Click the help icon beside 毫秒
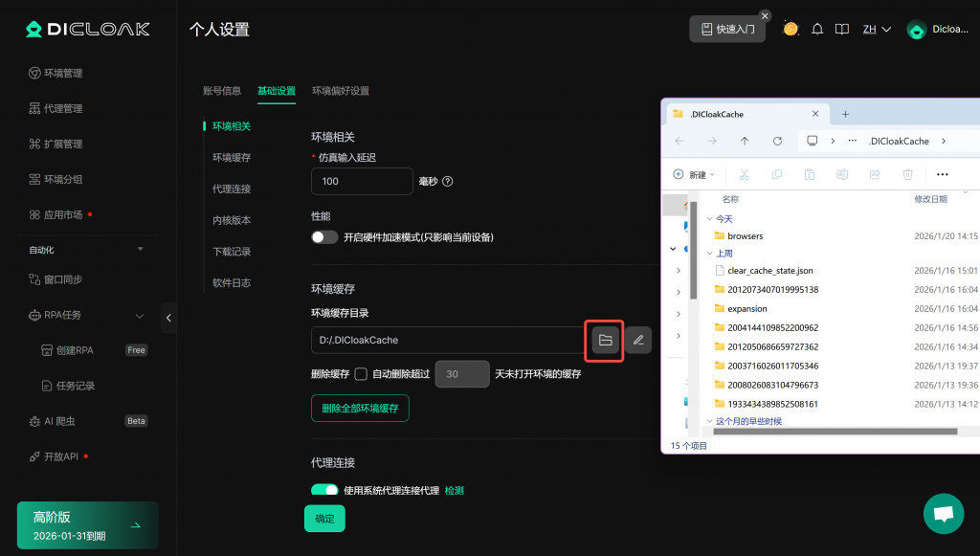Viewport: 980px width, 556px height. pyautogui.click(x=448, y=181)
